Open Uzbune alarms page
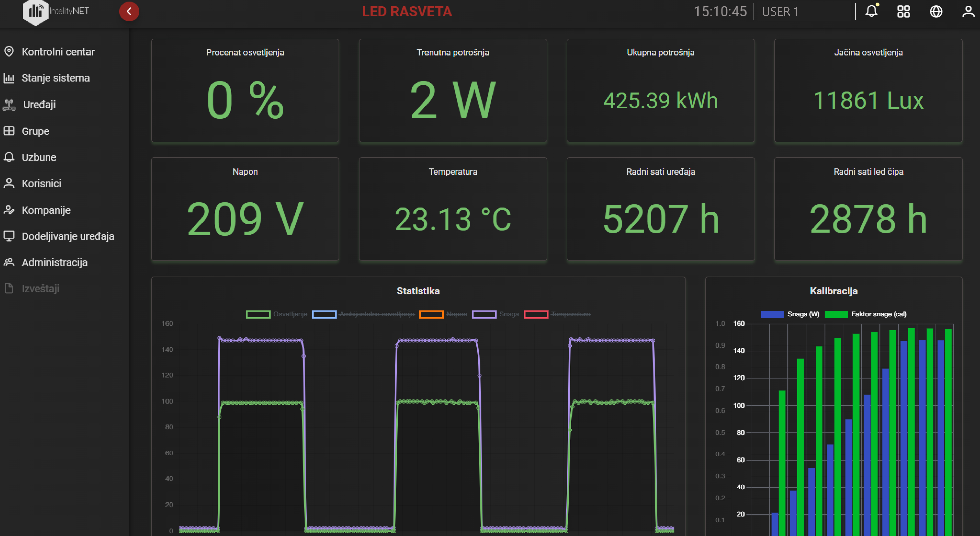Screen dimensions: 980x536 39,157
